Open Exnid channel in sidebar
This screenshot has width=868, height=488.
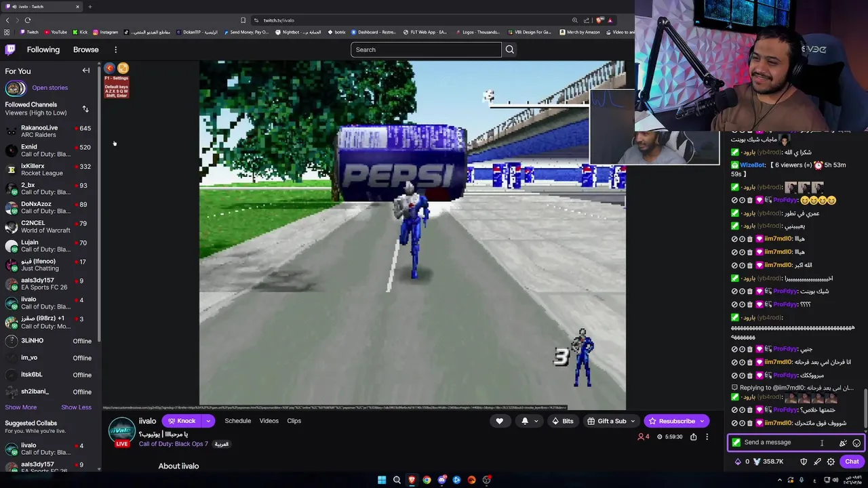coord(50,150)
